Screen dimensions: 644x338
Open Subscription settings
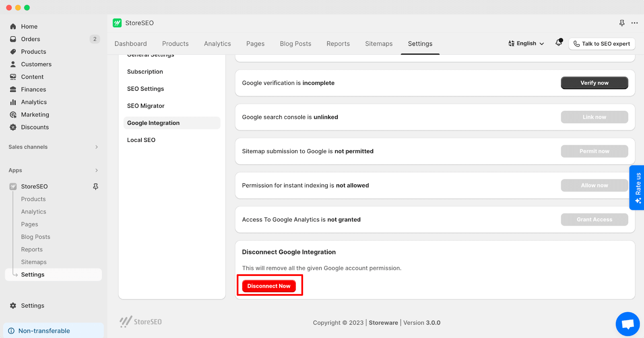coord(145,72)
